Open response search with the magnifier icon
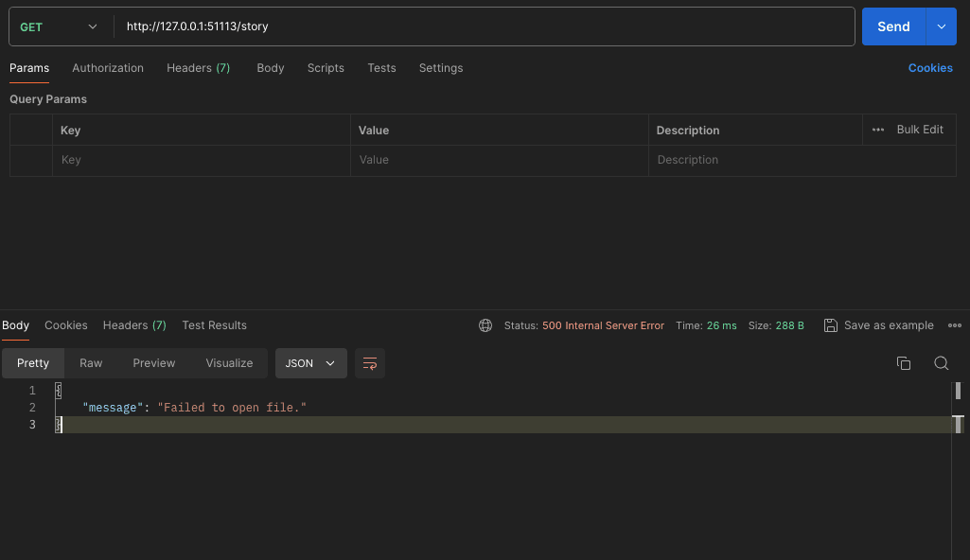 click(941, 363)
